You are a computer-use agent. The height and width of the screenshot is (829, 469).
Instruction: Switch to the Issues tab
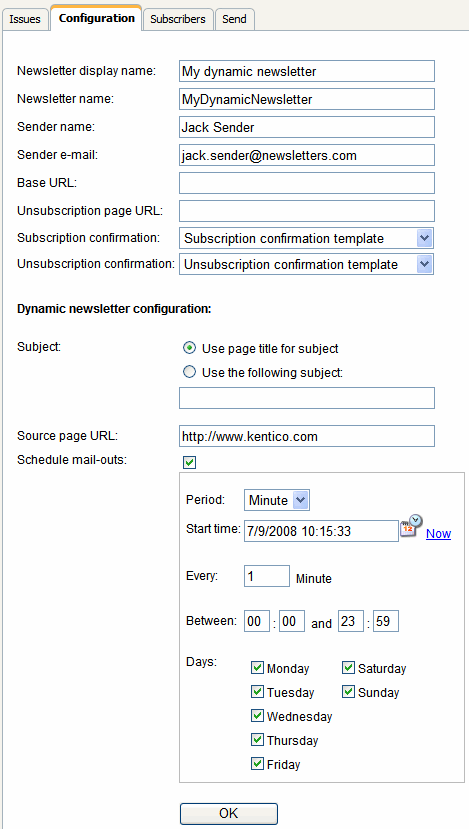[x=25, y=19]
